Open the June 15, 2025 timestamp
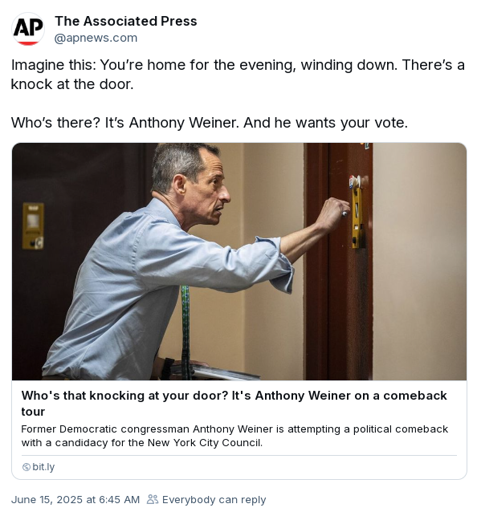Viewport: 477px width, 512px height. pyautogui.click(x=75, y=500)
